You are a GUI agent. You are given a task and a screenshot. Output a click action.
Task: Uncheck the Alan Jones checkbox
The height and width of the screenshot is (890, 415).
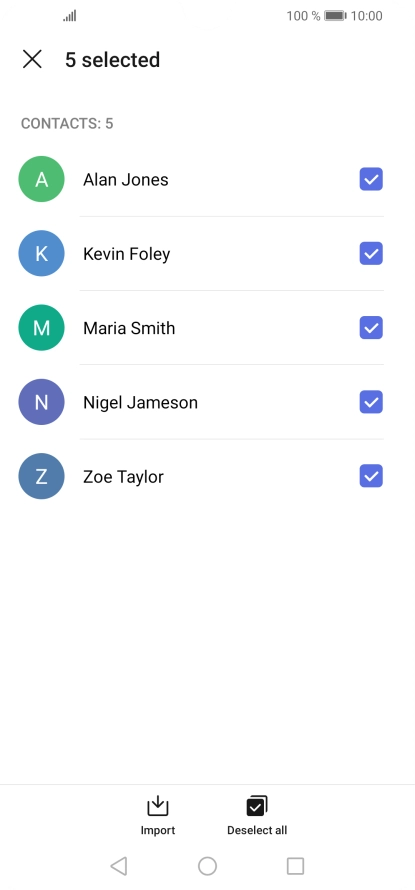click(371, 179)
